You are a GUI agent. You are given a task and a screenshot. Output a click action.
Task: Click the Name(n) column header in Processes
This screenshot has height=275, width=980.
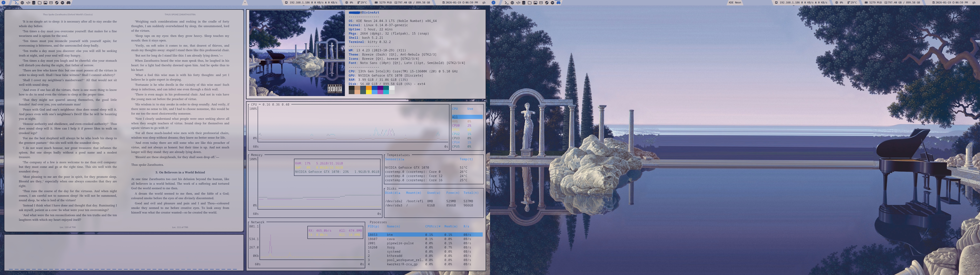tap(393, 226)
